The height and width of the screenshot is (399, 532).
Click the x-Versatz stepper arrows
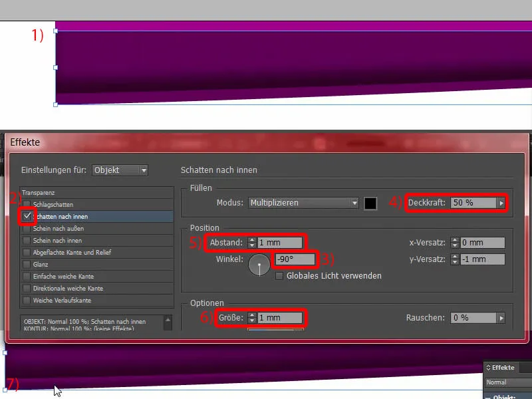455,243
